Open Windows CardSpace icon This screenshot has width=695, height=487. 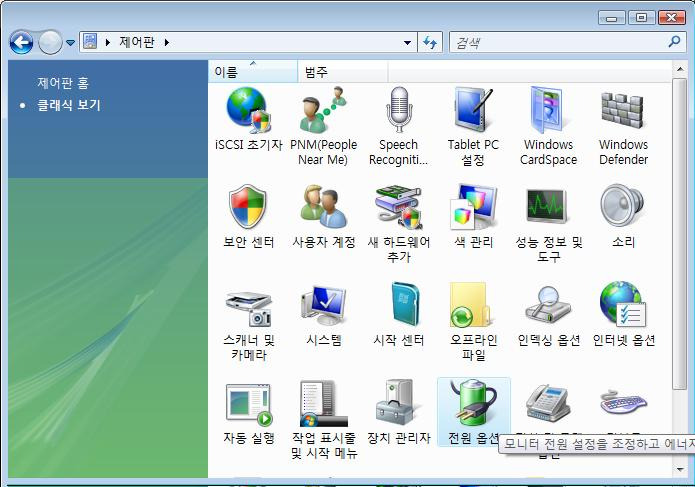pyautogui.click(x=548, y=111)
